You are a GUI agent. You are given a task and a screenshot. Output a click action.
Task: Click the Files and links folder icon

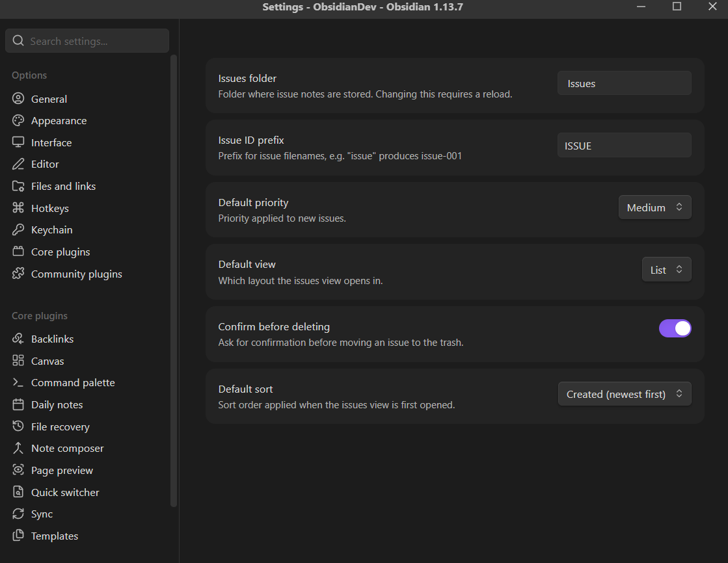pos(18,186)
